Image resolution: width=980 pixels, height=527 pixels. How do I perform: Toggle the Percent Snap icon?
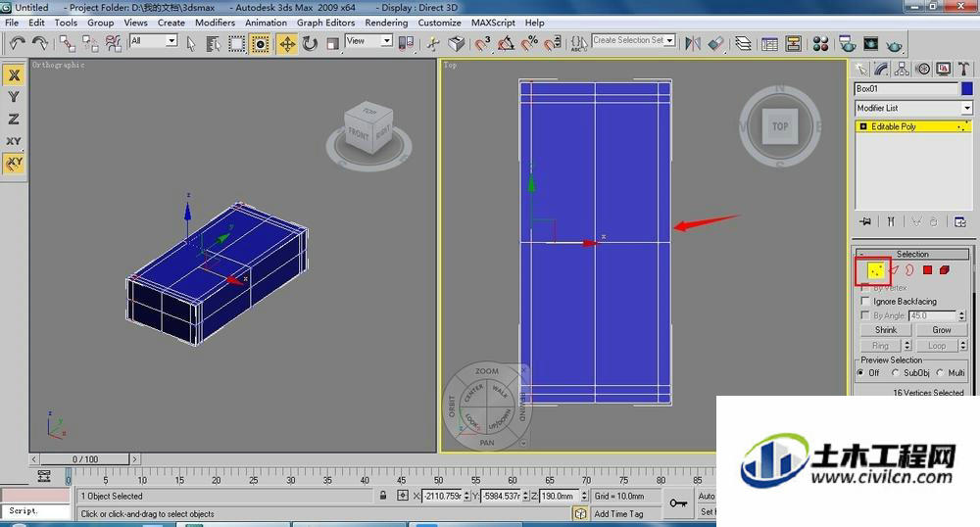pyautogui.click(x=529, y=43)
